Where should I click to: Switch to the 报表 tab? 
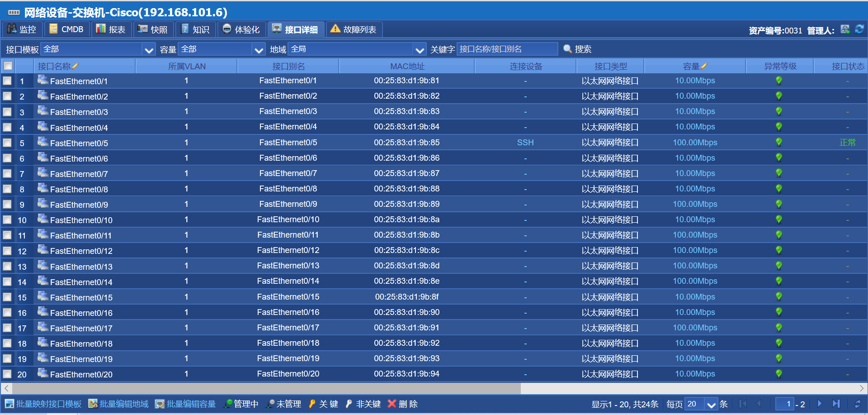pyautogui.click(x=111, y=29)
